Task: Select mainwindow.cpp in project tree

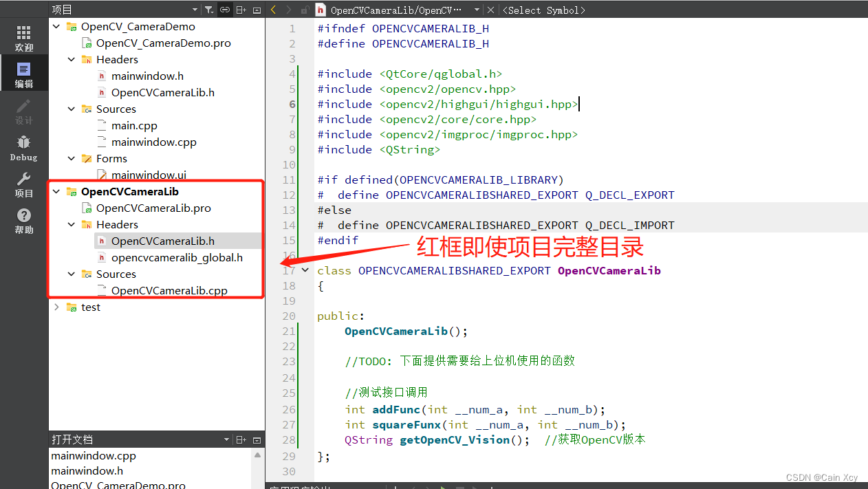Action: [x=154, y=142]
